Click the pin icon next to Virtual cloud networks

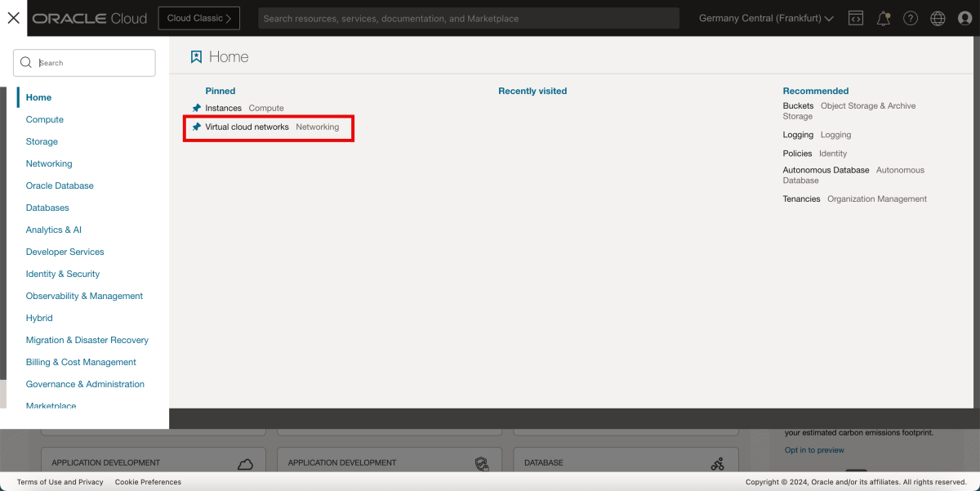coord(196,127)
